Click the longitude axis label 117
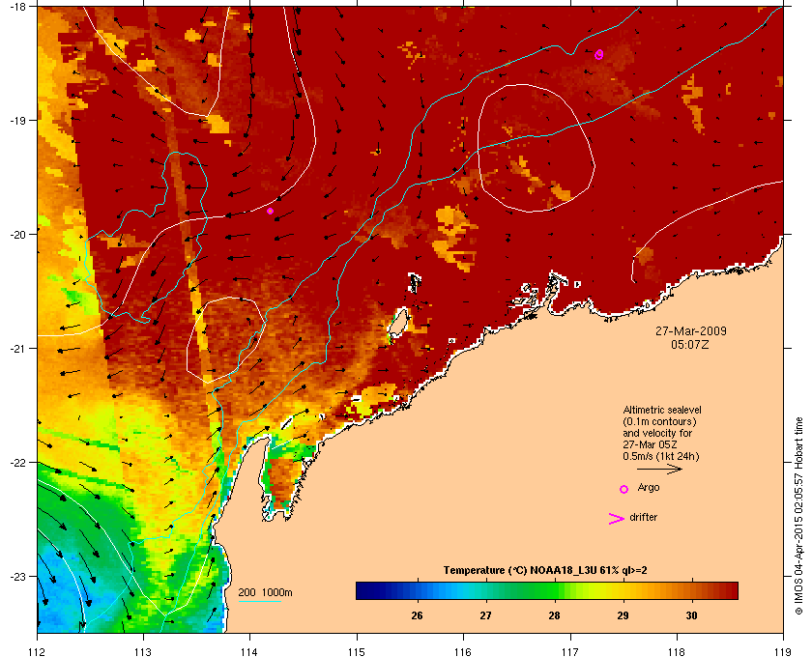 (570, 651)
